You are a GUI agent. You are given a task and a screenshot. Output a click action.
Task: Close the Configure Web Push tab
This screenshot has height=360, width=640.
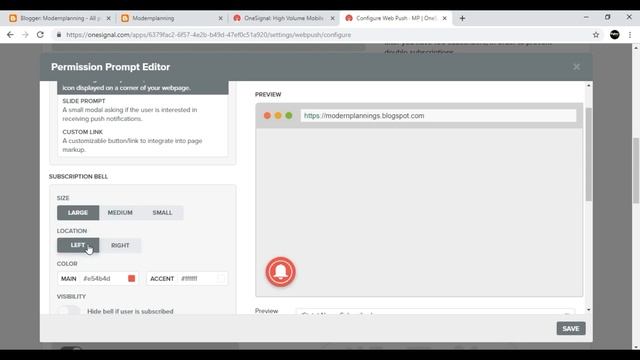[x=444, y=18]
